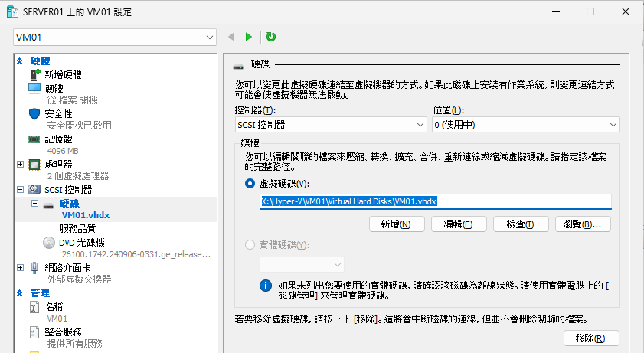This screenshot has width=644, height=353.
Task: Select the 實體硬碟 radio button
Action: [x=250, y=244]
